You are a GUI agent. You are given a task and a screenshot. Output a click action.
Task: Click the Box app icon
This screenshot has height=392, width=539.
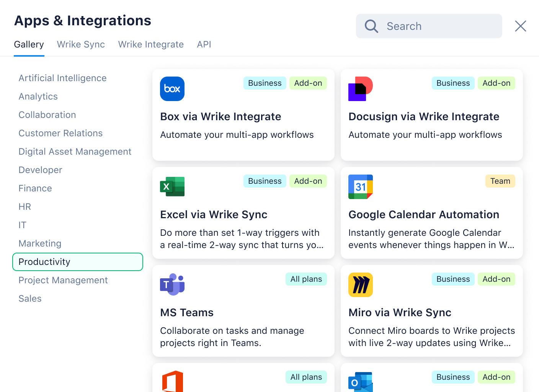tap(172, 89)
